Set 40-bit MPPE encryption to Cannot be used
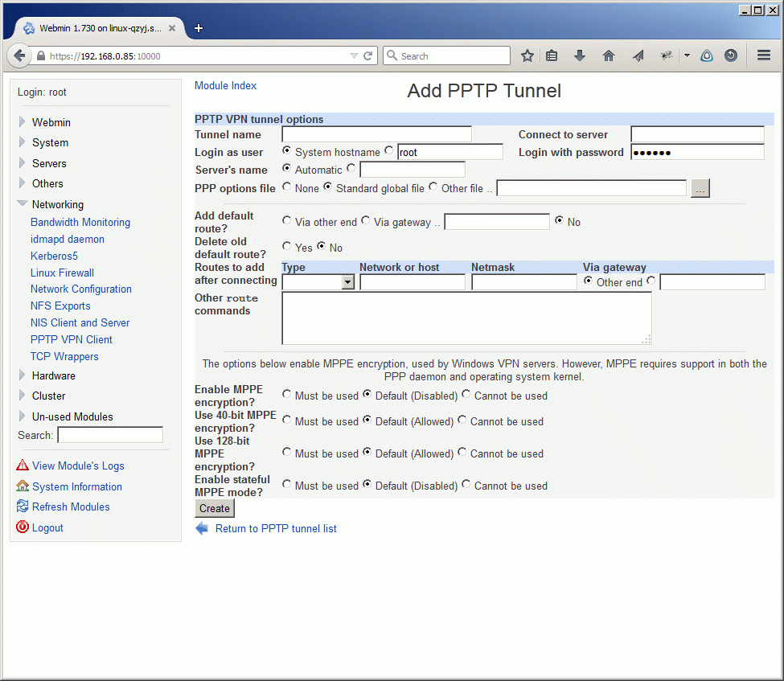Image resolution: width=784 pixels, height=681 pixels. (x=462, y=420)
